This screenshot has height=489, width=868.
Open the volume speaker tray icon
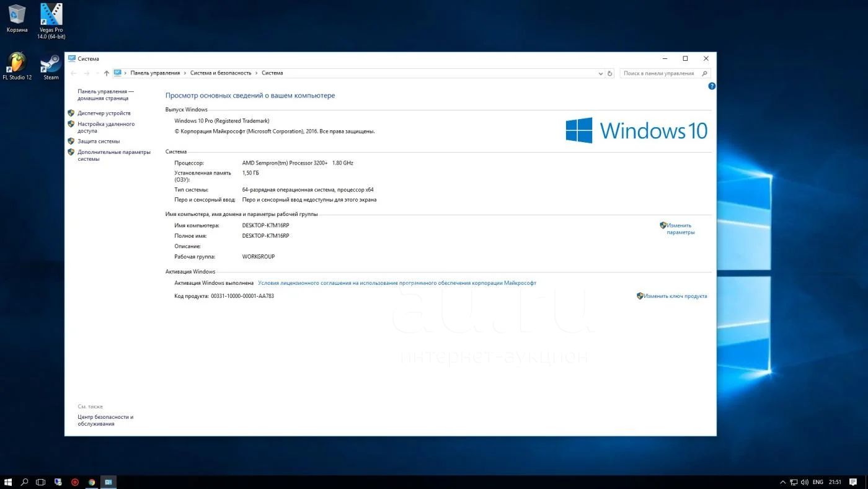805,482
